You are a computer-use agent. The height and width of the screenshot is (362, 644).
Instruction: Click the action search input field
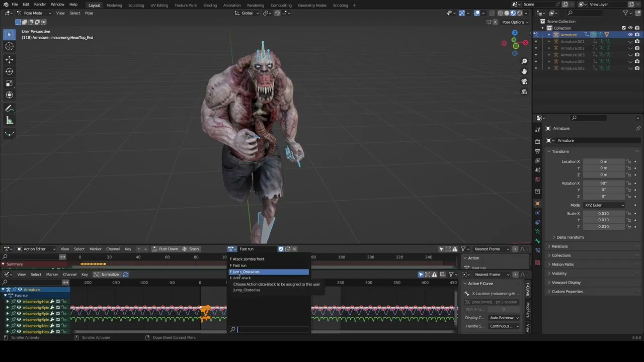[269, 329]
